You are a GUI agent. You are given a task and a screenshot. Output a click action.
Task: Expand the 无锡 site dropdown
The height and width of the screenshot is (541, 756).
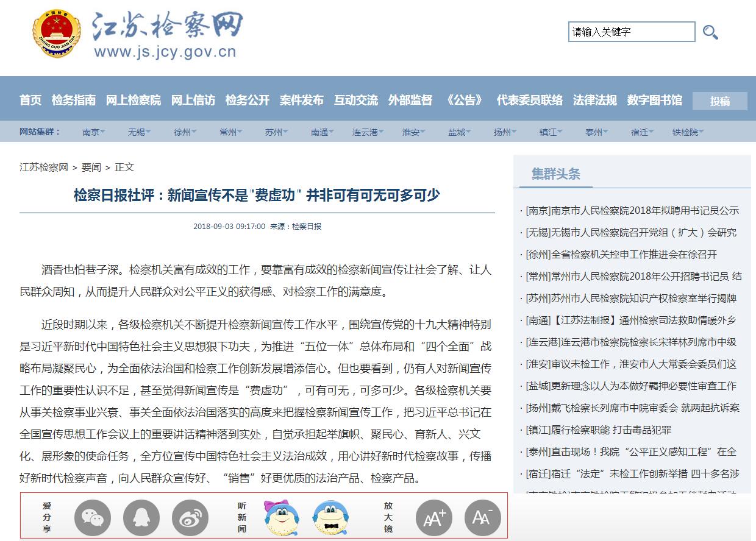(x=140, y=132)
